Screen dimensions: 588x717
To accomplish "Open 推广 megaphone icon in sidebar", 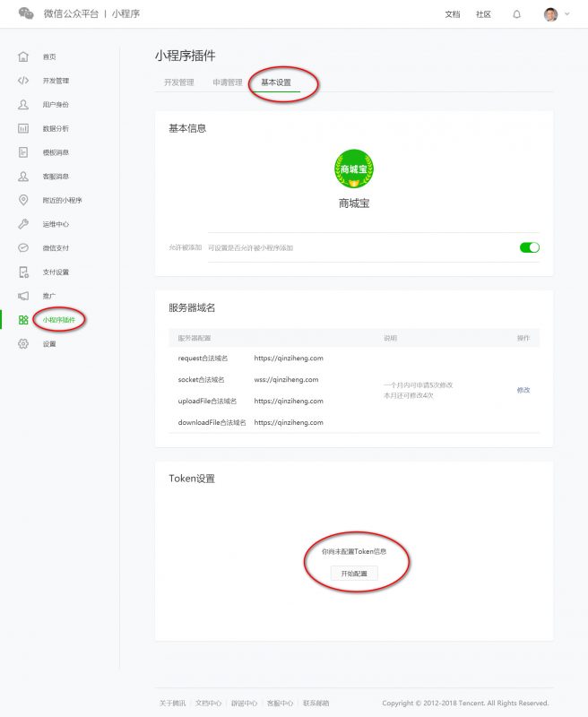I will [23, 296].
